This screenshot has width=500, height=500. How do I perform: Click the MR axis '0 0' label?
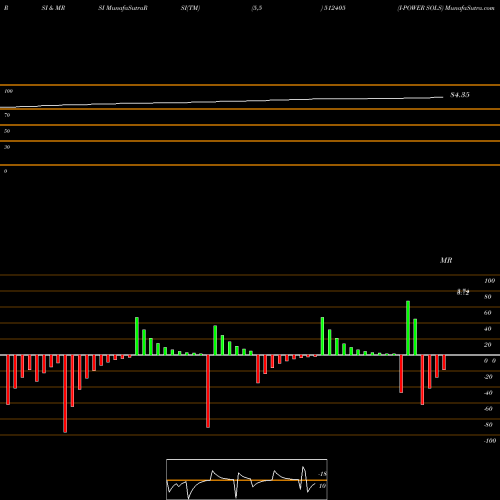pyautogui.click(x=490, y=361)
